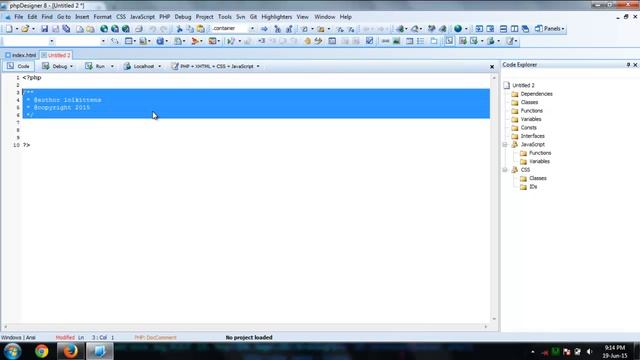
Task: Open the Localhost dropdown arrow
Action: [x=160, y=66]
